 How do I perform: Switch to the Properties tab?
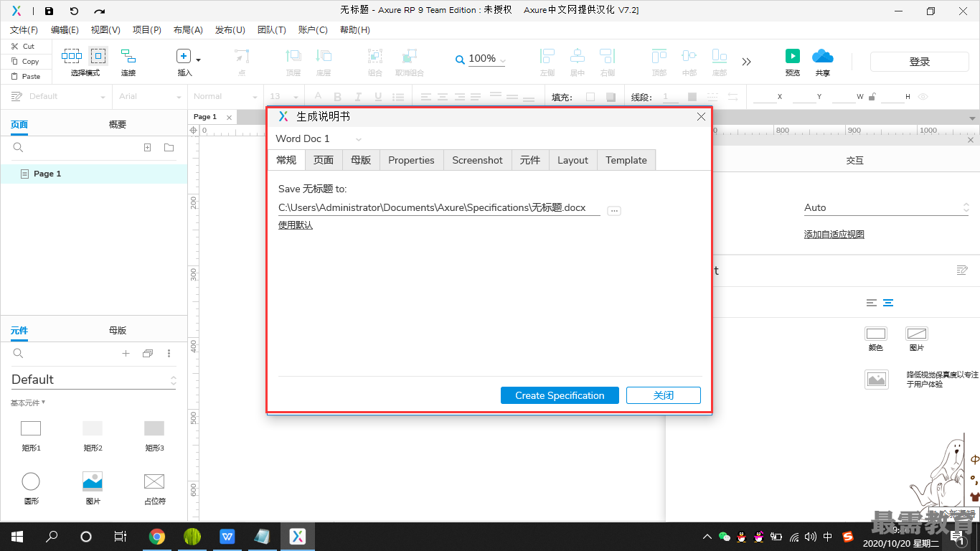411,160
